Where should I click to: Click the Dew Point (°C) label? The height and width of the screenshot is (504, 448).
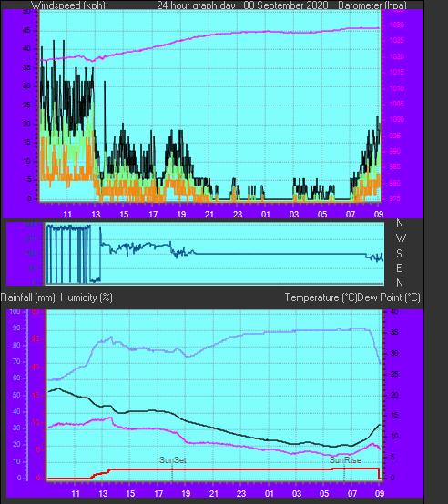point(389,297)
